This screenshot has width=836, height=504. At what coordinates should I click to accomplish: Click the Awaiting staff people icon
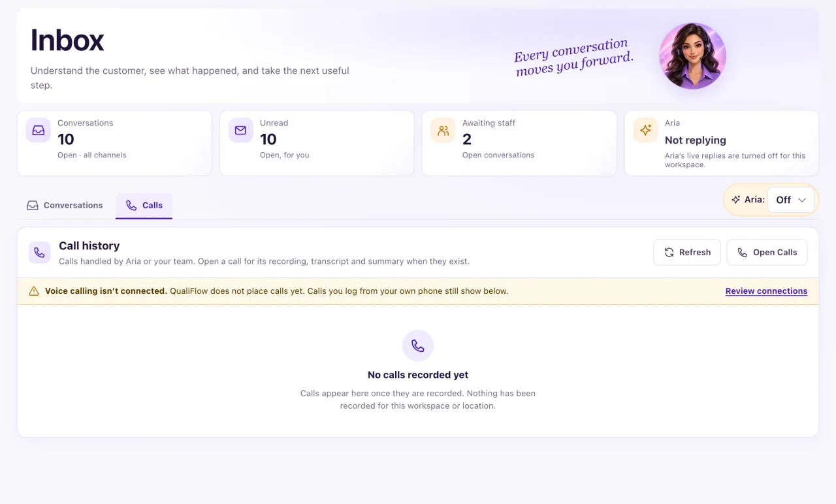coord(443,130)
